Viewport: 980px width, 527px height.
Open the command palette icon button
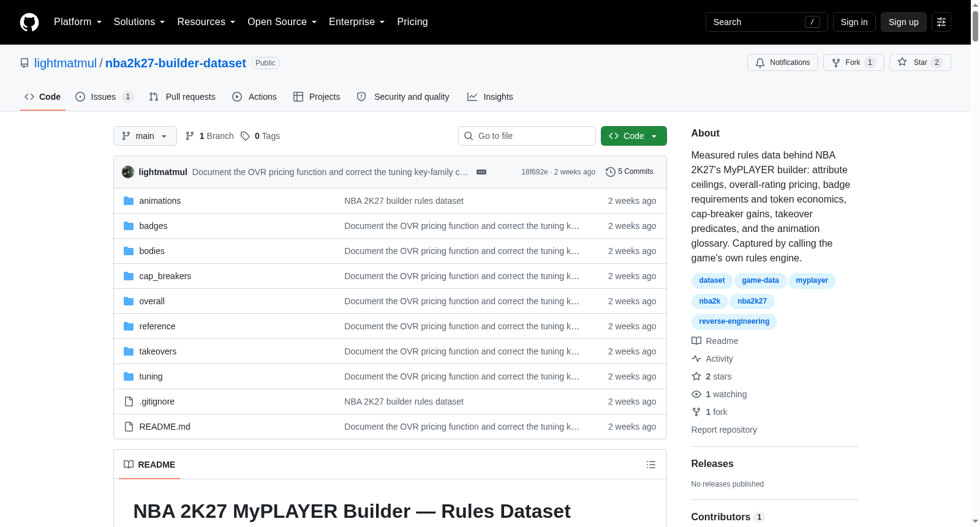941,22
